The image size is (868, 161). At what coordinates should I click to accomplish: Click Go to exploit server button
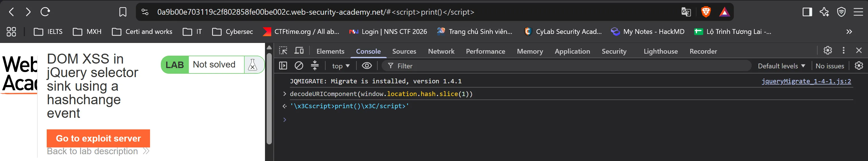click(x=99, y=138)
